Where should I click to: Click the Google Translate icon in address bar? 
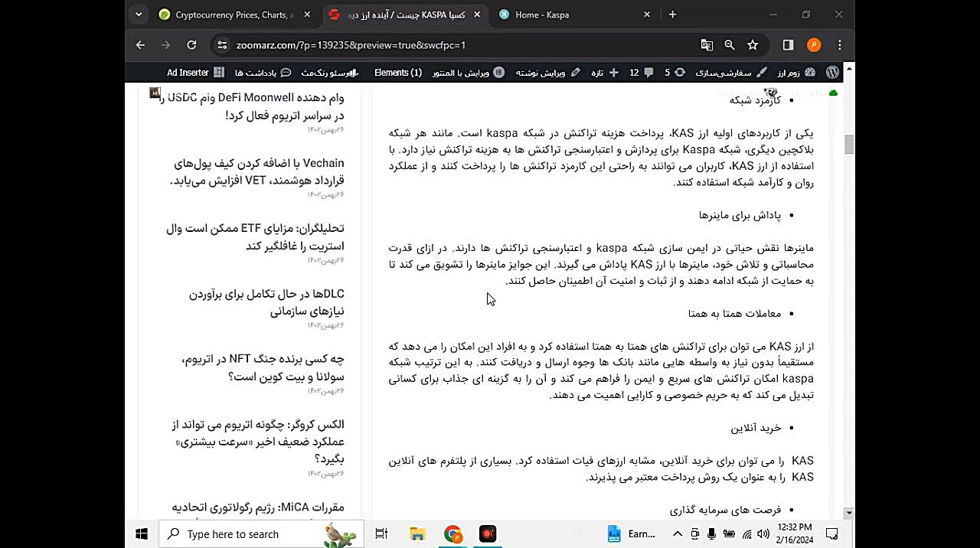pos(707,45)
